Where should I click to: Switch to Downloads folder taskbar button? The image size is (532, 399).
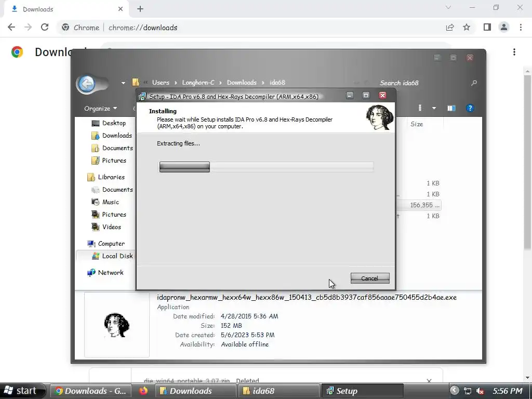pyautogui.click(x=195, y=391)
